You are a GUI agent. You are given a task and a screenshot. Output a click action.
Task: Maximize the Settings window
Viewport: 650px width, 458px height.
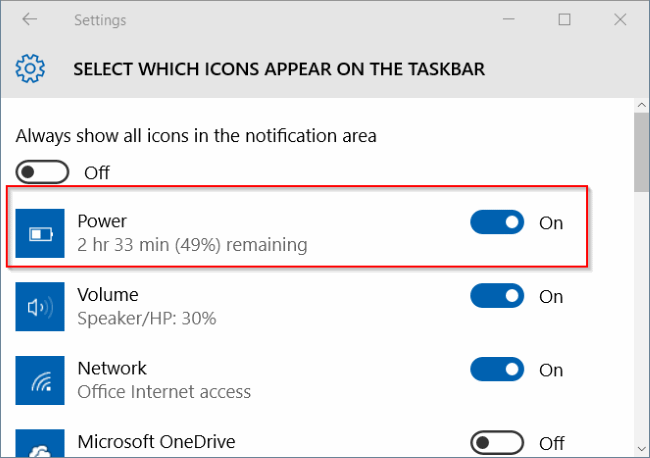(x=565, y=19)
